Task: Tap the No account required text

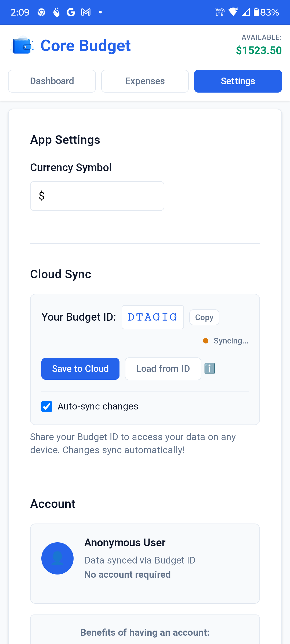Action: pyautogui.click(x=128, y=575)
